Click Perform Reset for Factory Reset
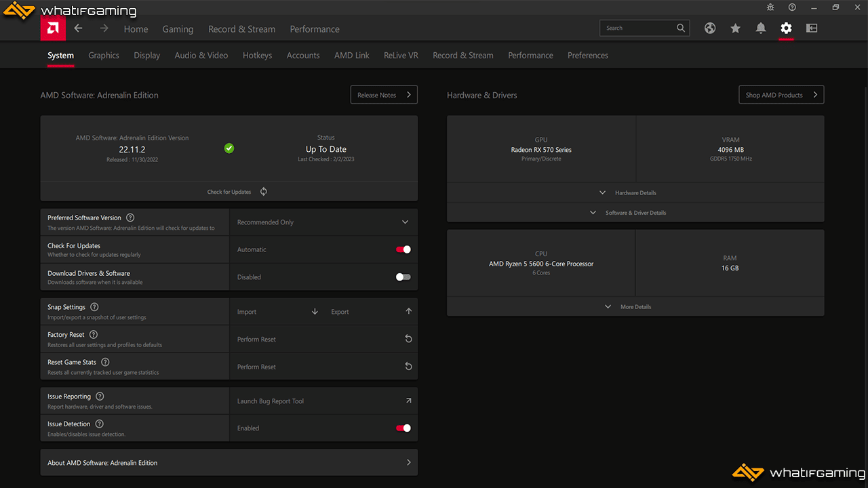 [x=256, y=339]
